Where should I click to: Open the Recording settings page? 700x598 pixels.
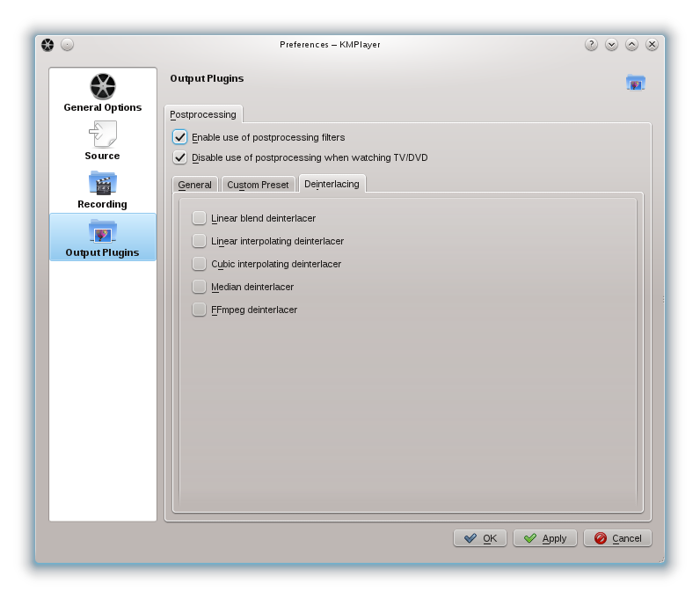(103, 189)
